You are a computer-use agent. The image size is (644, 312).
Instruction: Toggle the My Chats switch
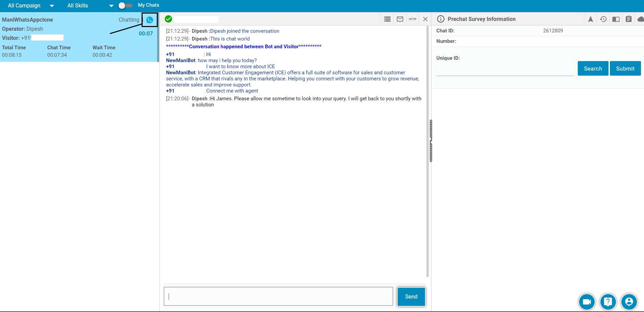point(125,5)
